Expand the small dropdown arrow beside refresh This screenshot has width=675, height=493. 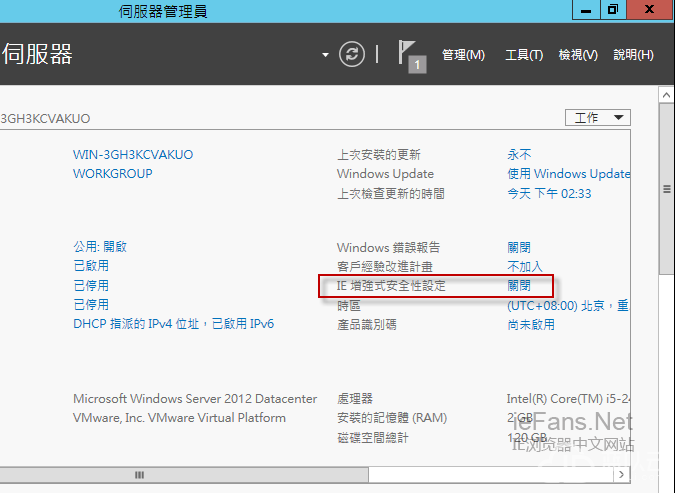coord(325,55)
